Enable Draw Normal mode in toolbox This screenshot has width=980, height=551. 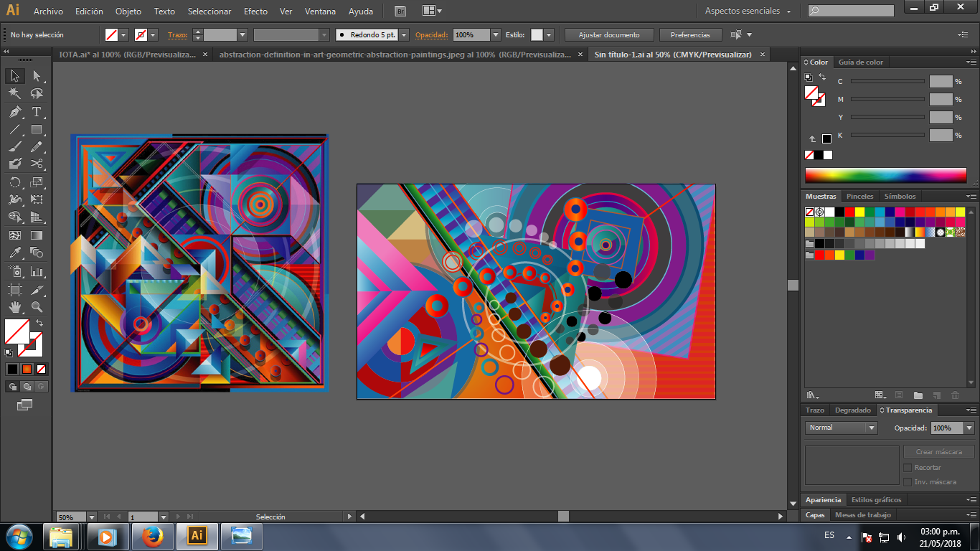pos(12,387)
